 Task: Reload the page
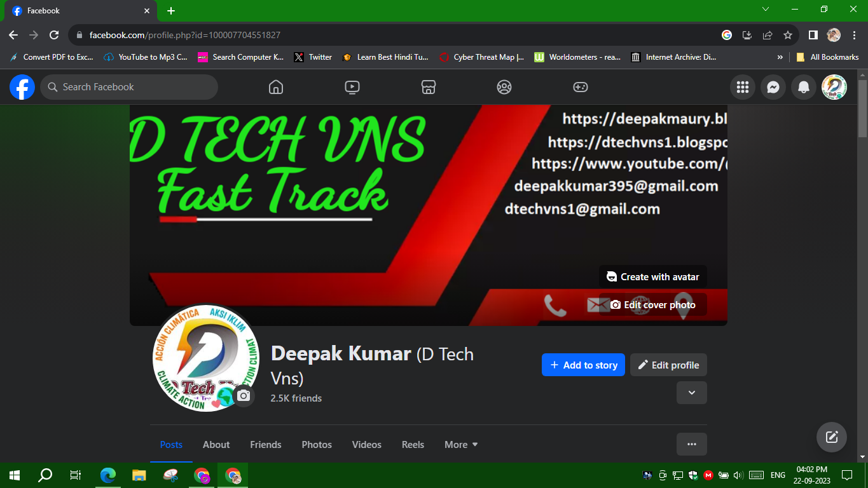[55, 35]
